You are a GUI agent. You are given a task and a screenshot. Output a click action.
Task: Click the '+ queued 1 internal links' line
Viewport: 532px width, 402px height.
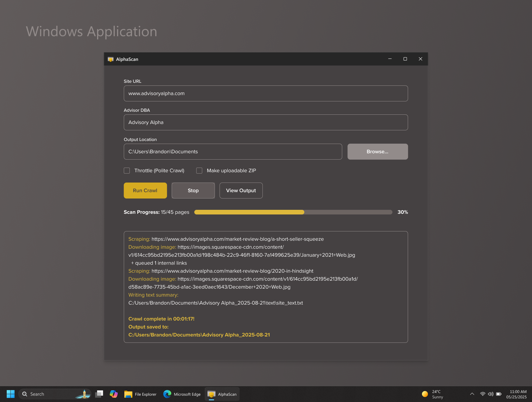(159, 263)
